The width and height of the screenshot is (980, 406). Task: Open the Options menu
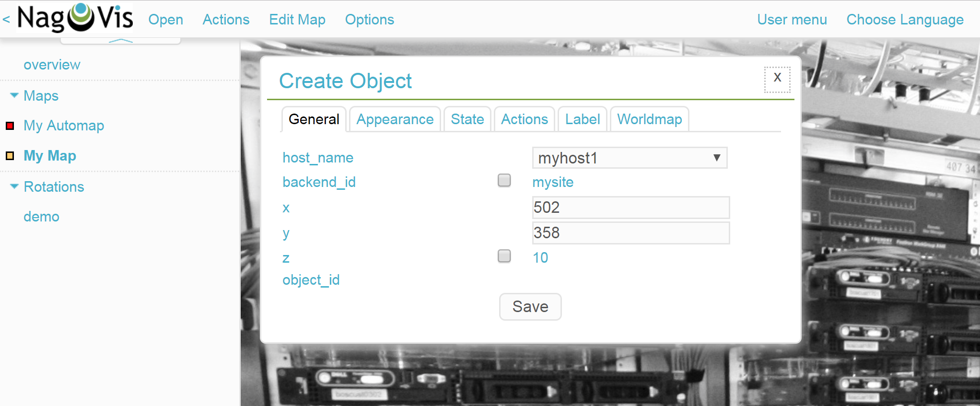369,19
